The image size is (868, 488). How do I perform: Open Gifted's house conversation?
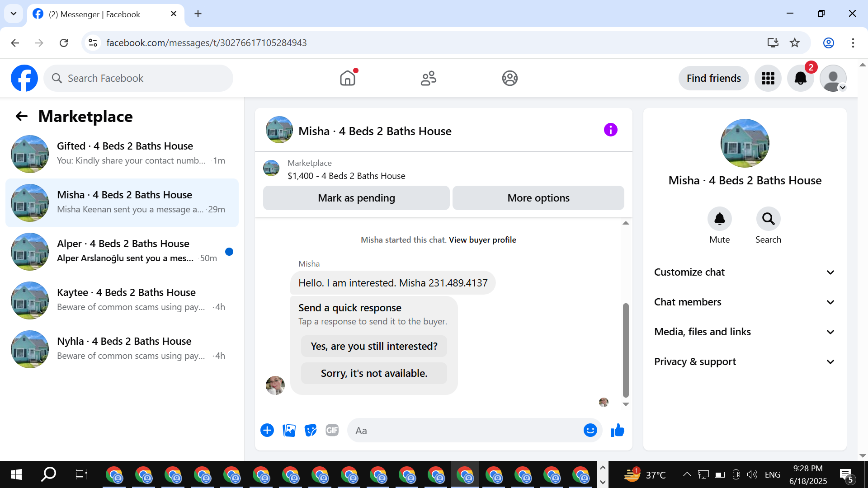pyautogui.click(x=122, y=154)
